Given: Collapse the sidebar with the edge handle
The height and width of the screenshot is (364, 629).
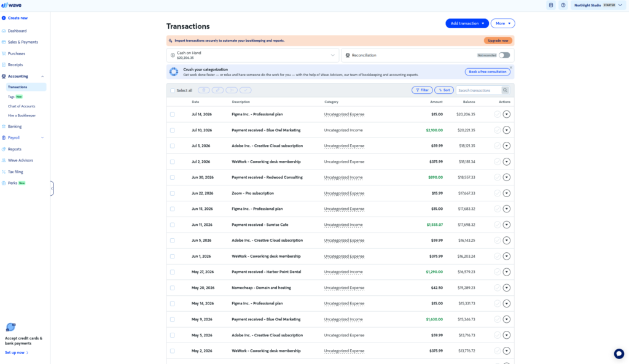Looking at the screenshot, I should (52, 188).
